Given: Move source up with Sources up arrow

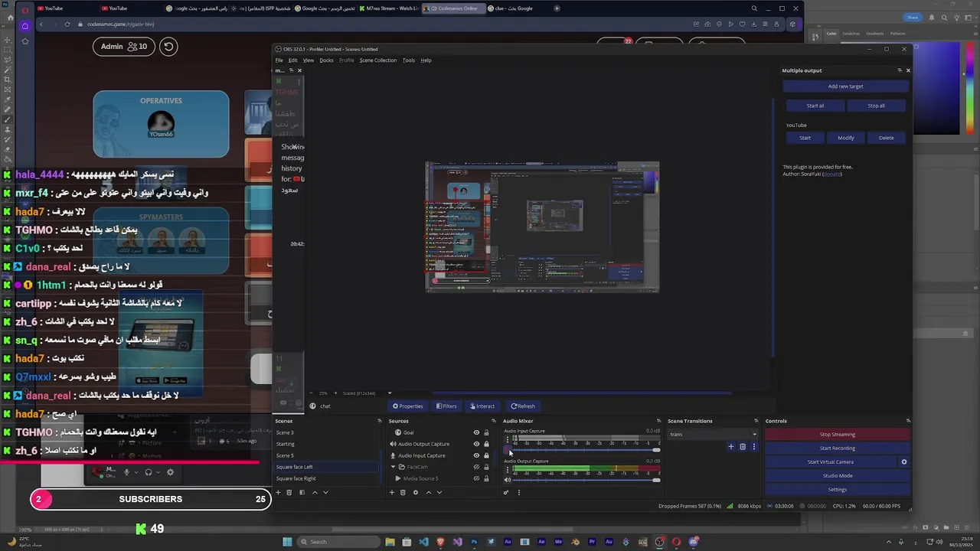Looking at the screenshot, I should click(429, 493).
